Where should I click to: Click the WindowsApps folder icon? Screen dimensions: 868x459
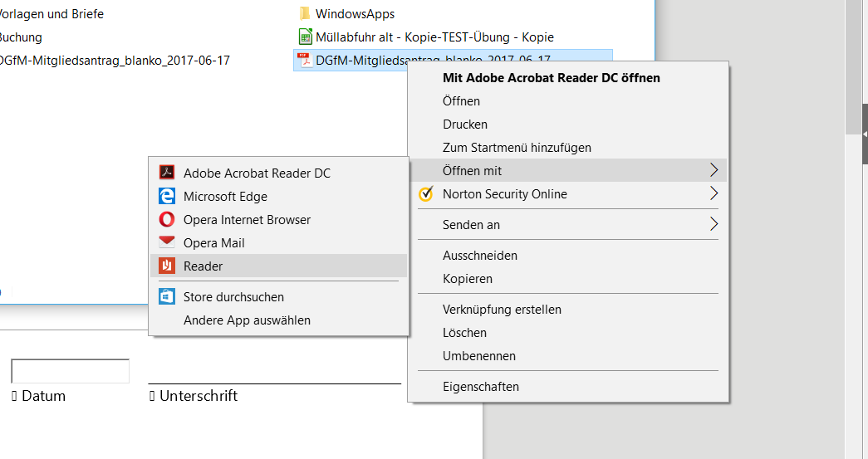pos(305,13)
